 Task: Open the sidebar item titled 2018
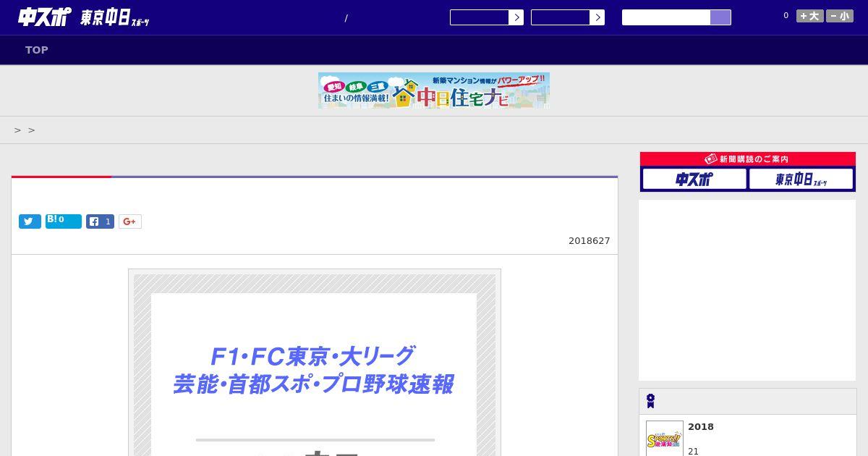click(701, 427)
